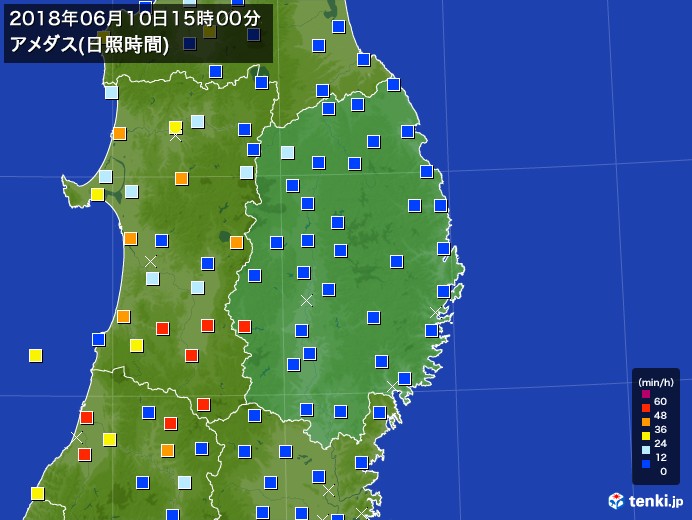
Task: Click the red 48 min/h legend swatch
Action: (646, 408)
